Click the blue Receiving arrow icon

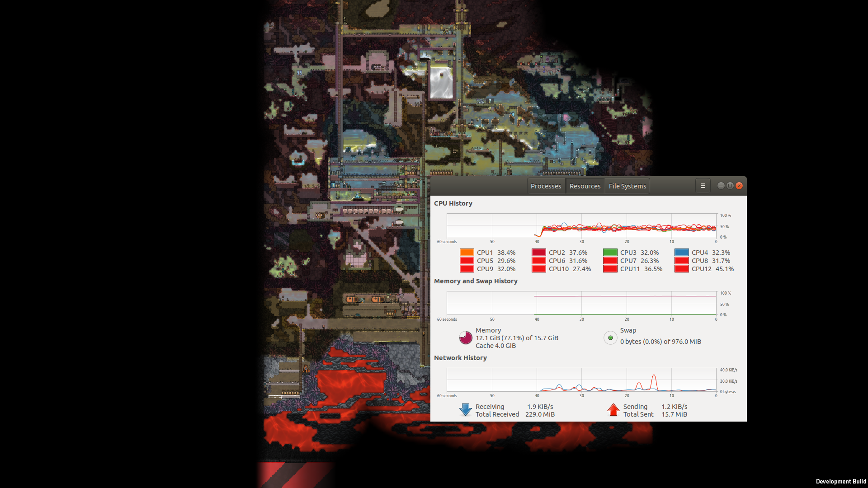(x=465, y=410)
